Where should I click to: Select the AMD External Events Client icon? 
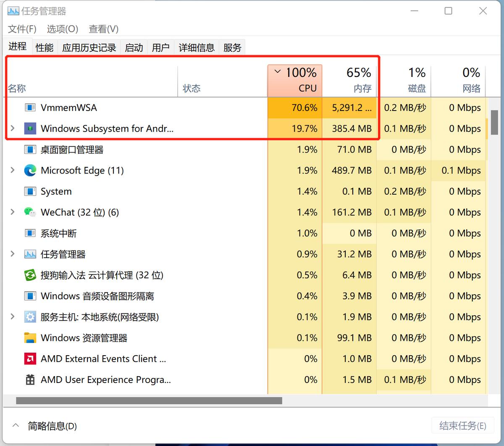click(29, 359)
